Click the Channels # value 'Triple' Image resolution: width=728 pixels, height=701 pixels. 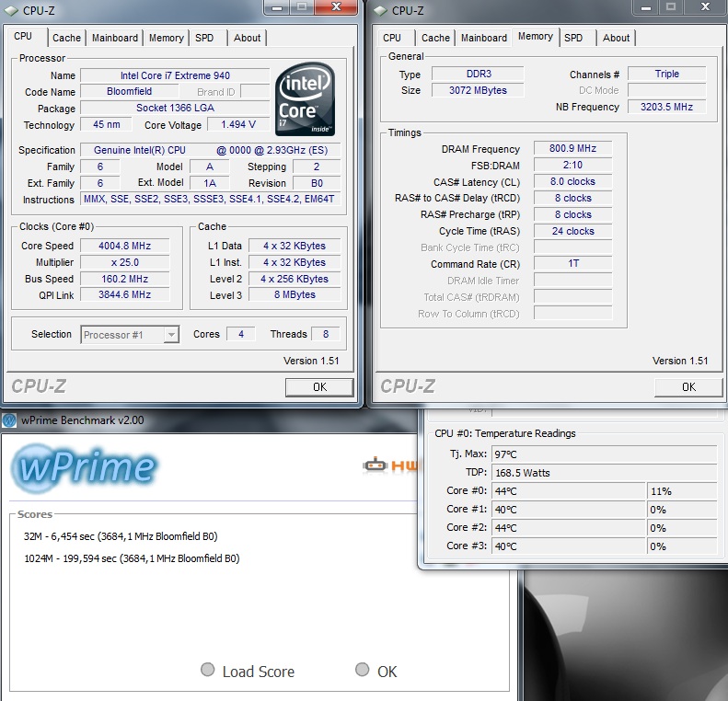667,74
